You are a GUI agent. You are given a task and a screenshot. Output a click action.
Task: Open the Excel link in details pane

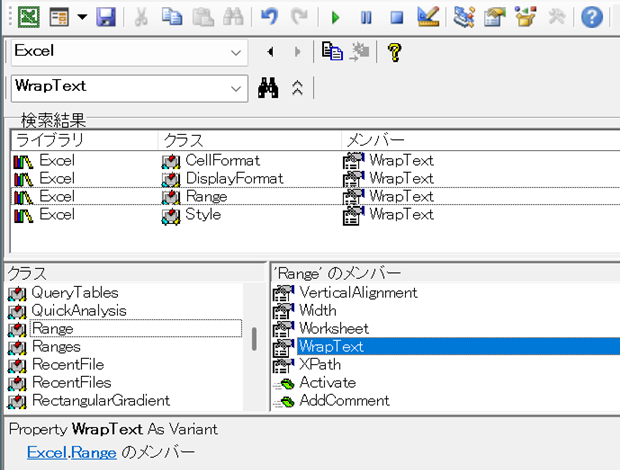coord(47,452)
